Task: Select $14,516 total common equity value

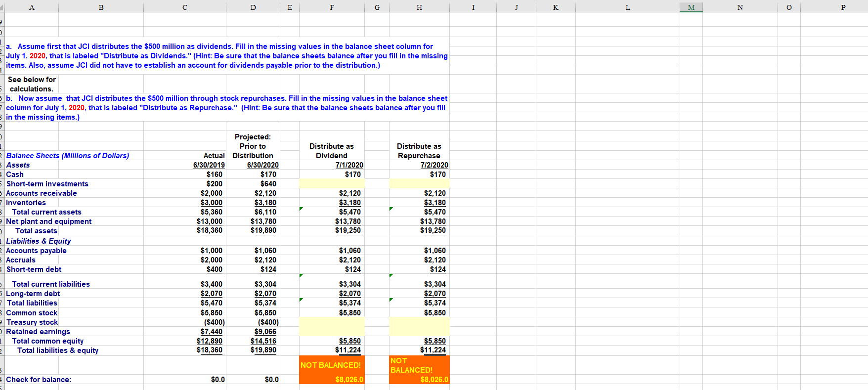Action: tap(263, 341)
